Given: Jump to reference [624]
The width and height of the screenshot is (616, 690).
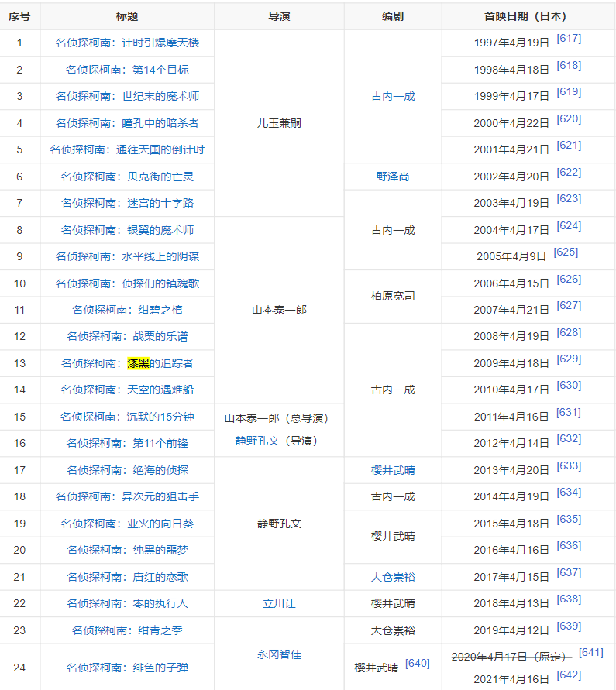Looking at the screenshot, I should click(x=569, y=226).
